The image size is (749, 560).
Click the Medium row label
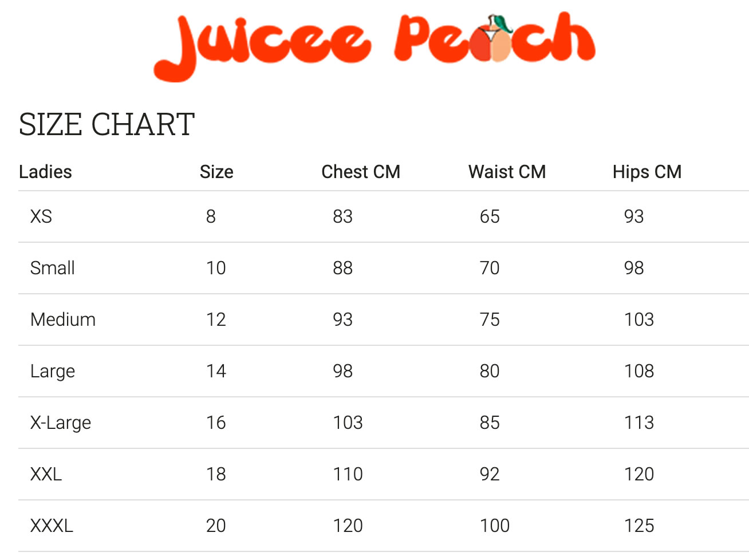coord(63,320)
